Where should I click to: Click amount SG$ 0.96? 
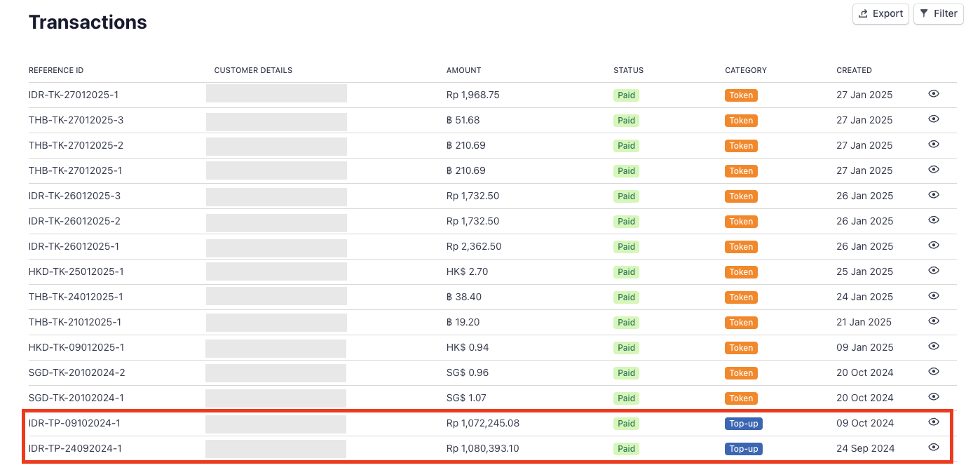click(x=468, y=372)
